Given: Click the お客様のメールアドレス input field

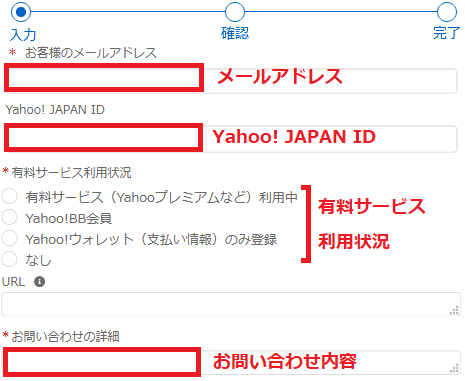Looking at the screenshot, I should point(231,80).
